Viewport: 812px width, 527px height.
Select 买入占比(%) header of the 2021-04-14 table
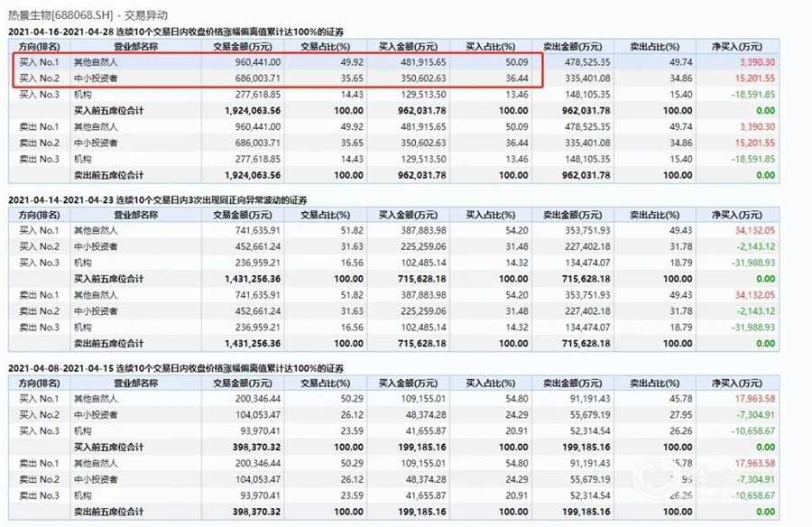491,215
